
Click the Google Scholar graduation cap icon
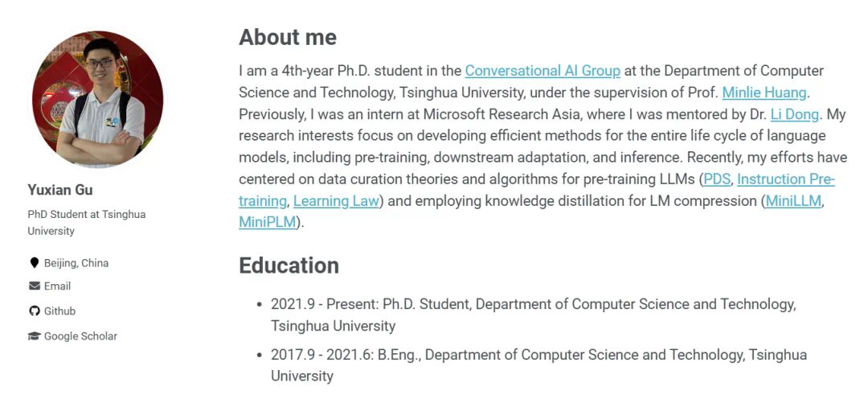(x=35, y=335)
